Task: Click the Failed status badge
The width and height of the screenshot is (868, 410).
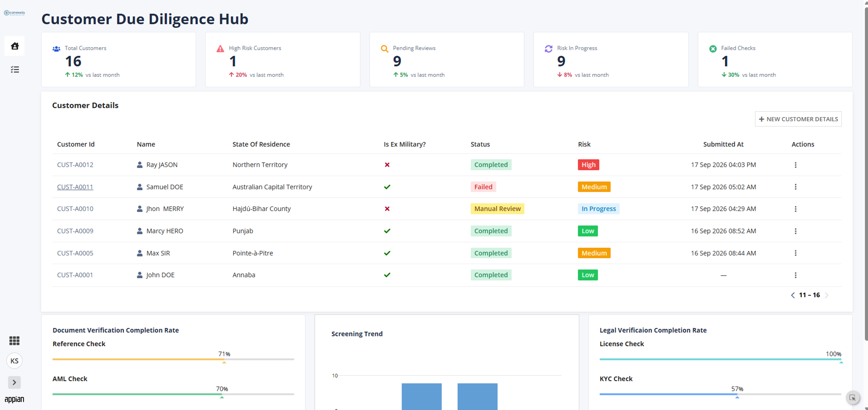Action: [483, 187]
